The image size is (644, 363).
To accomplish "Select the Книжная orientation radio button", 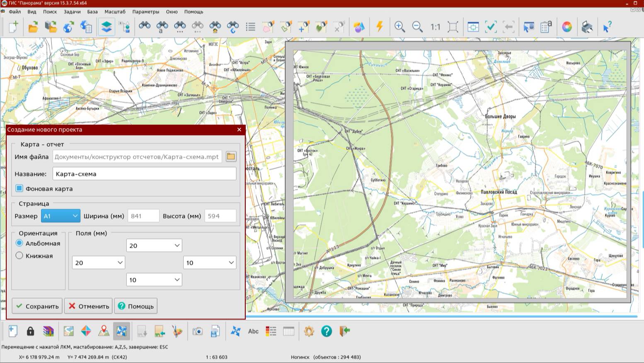I will [x=19, y=256].
